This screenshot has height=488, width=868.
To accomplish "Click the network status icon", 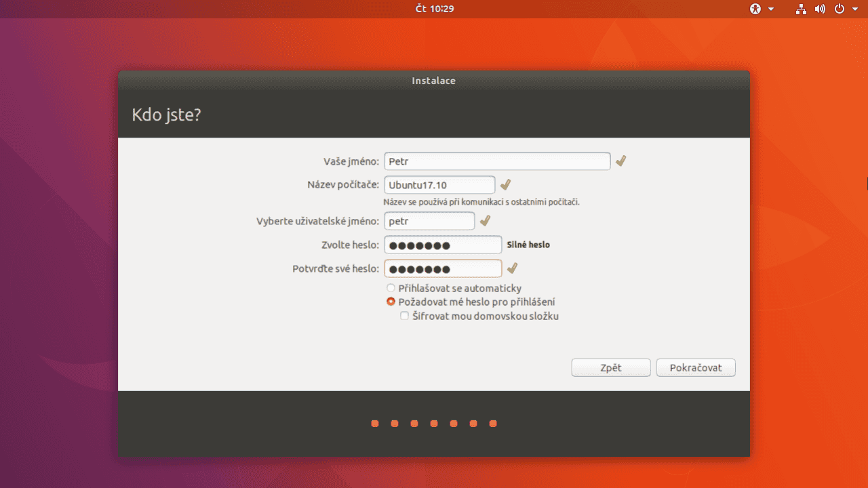I will click(800, 9).
